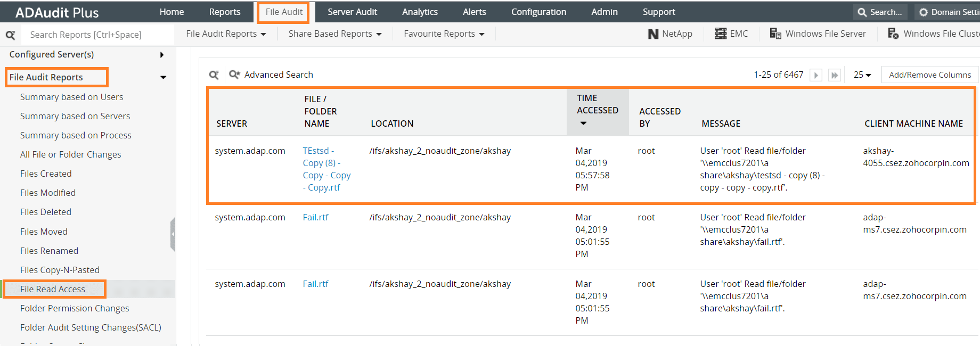Click the table quick search icon
980x346 pixels.
(214, 75)
